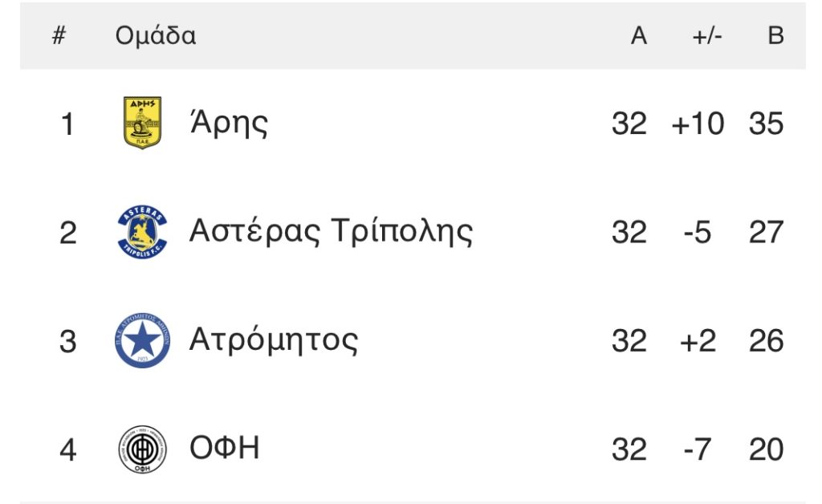822x504 pixels.
Task: Open the ΟΦΗ team name link
Action: click(x=225, y=449)
